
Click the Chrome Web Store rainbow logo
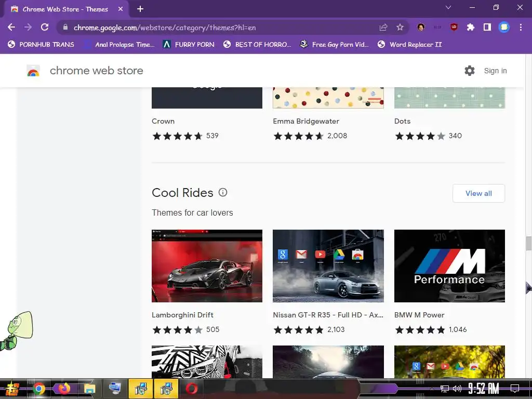33,71
